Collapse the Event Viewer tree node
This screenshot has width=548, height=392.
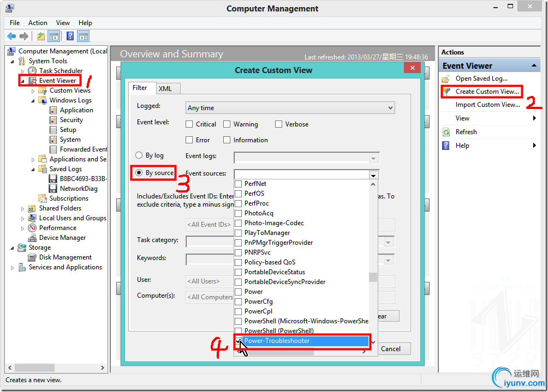coord(22,81)
